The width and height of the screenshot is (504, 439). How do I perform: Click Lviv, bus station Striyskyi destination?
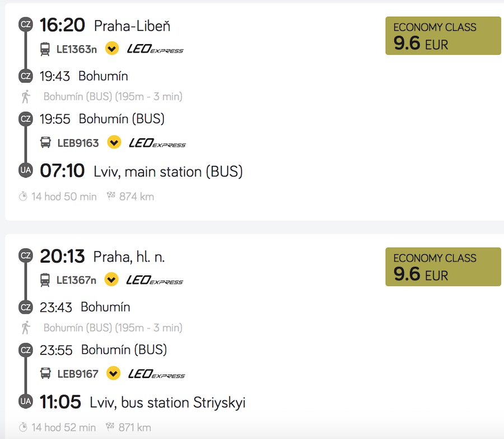[x=167, y=402]
